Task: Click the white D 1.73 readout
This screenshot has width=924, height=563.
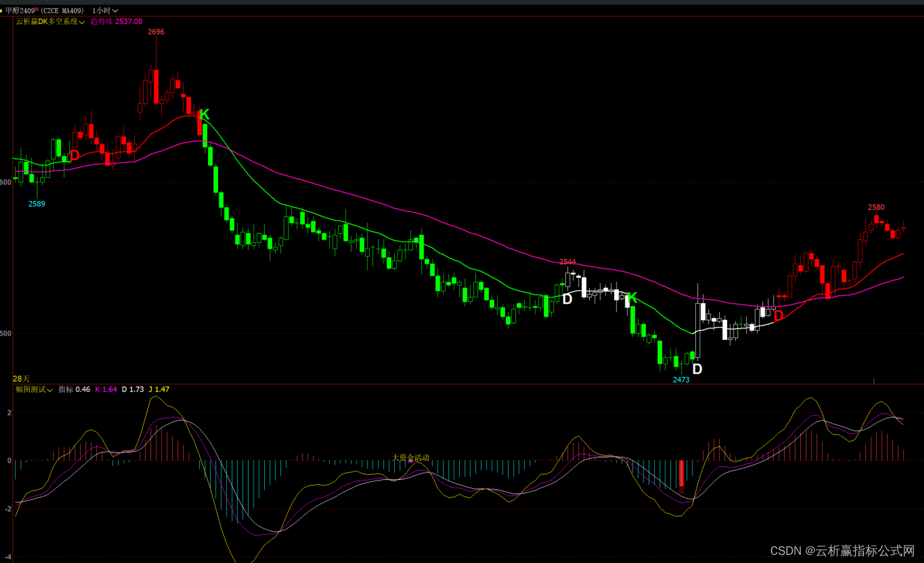Action: [132, 389]
